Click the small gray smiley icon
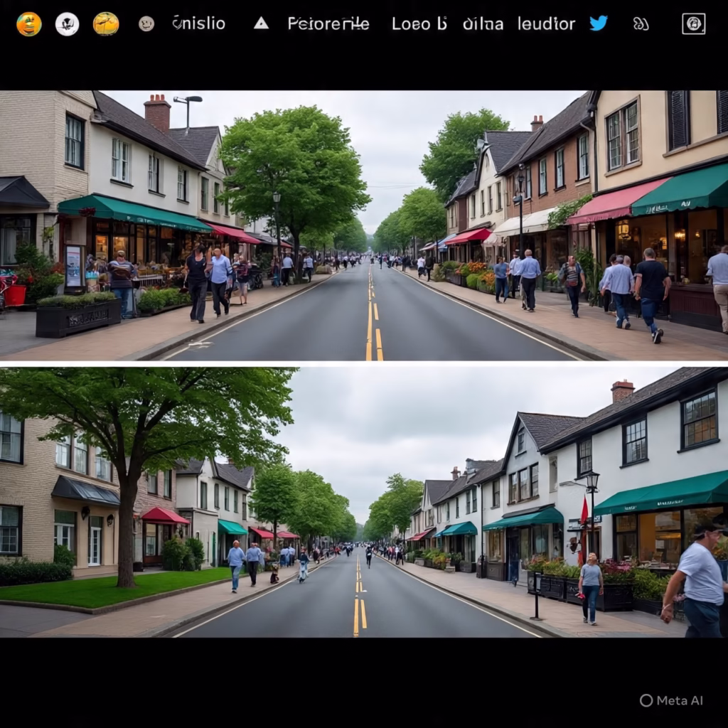The width and height of the screenshot is (728, 728). pos(146,23)
